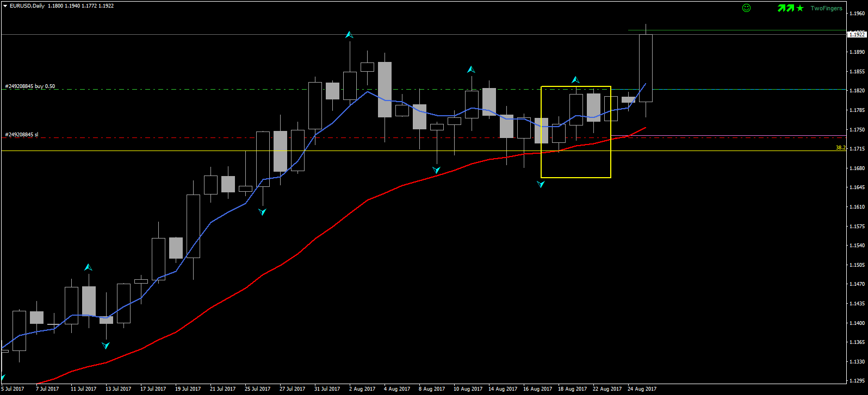868x395 pixels.
Task: Click the green star icon
Action: (x=800, y=8)
